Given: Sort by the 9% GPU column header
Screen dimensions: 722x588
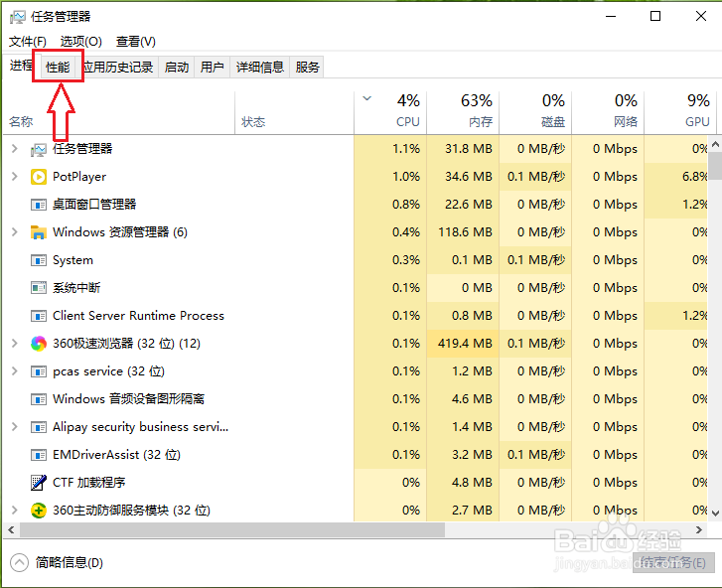Looking at the screenshot, I should click(x=680, y=113).
